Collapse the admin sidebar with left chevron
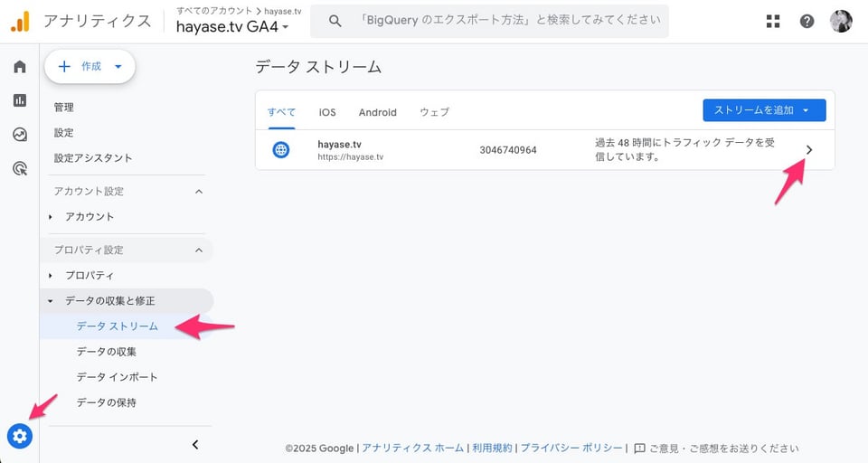 [195, 445]
